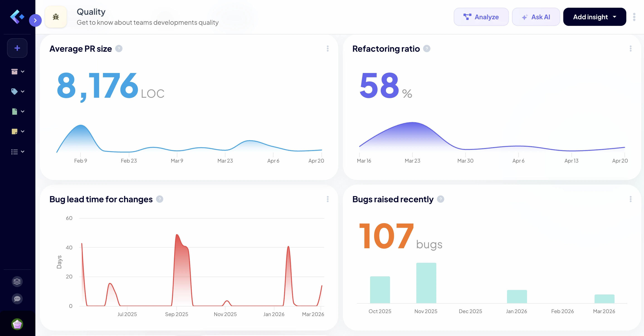The height and width of the screenshot is (336, 644).
Task: Expand chevron next to the sticky note icon
Action: coord(23,131)
